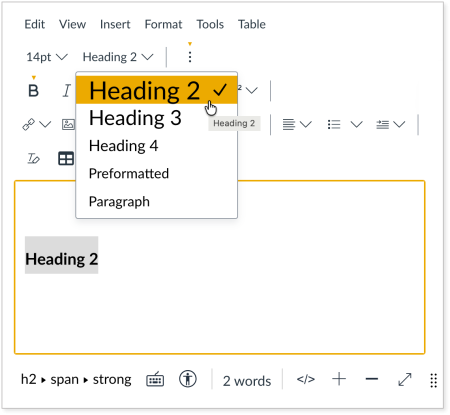Click the link insert icon

point(29,124)
